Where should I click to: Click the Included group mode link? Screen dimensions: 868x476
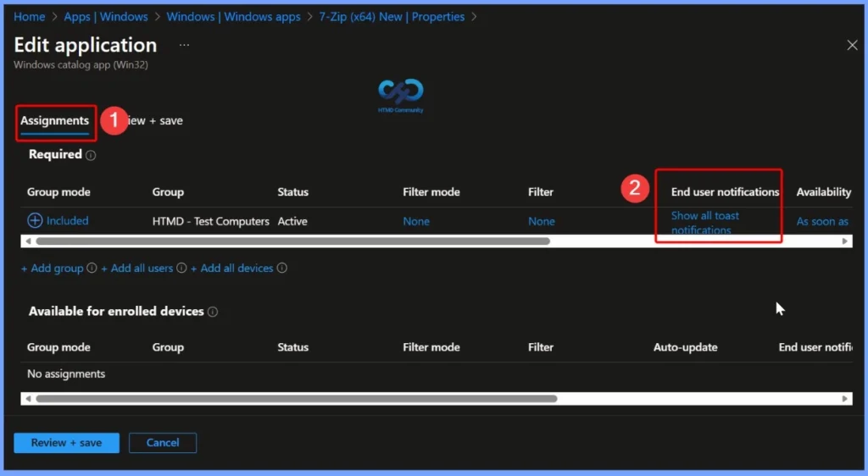pyautogui.click(x=68, y=220)
